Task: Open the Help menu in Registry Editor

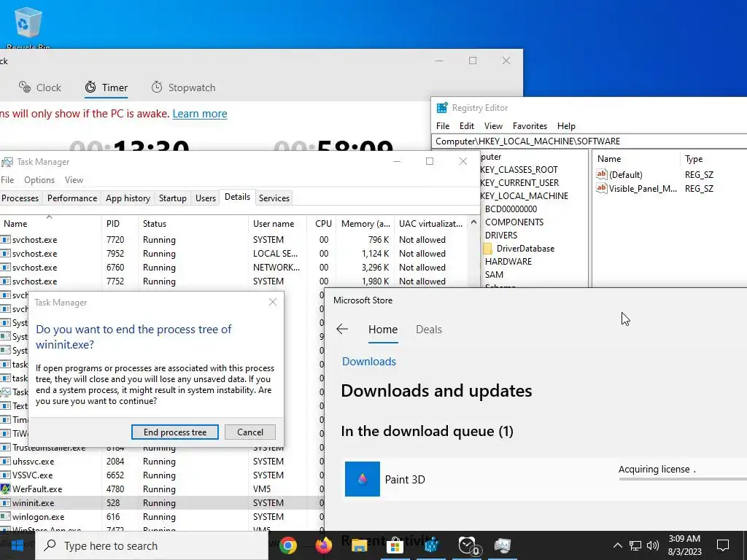Action: pos(566,126)
